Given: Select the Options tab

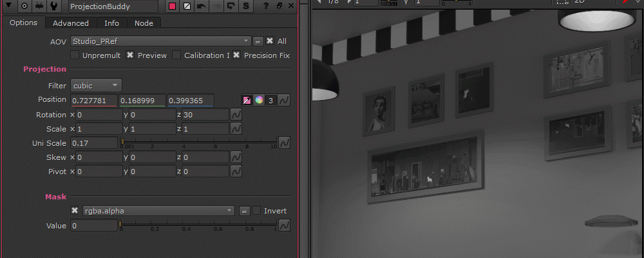Looking at the screenshot, I should (x=23, y=23).
